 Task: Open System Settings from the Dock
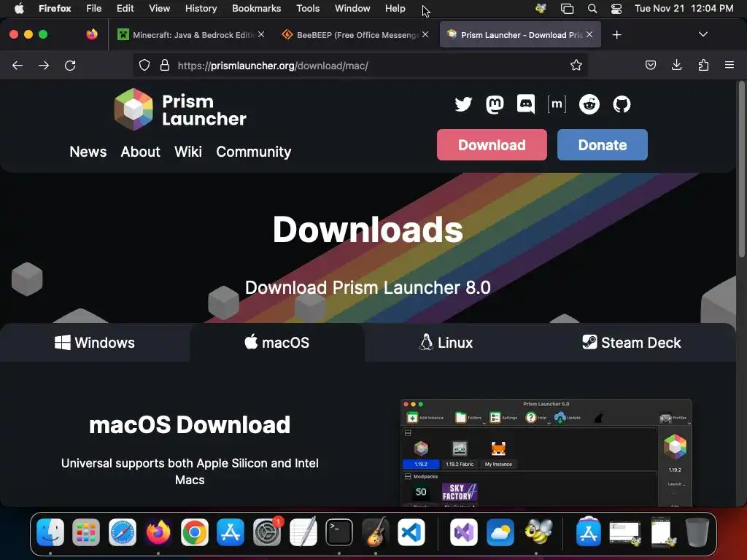(267, 532)
